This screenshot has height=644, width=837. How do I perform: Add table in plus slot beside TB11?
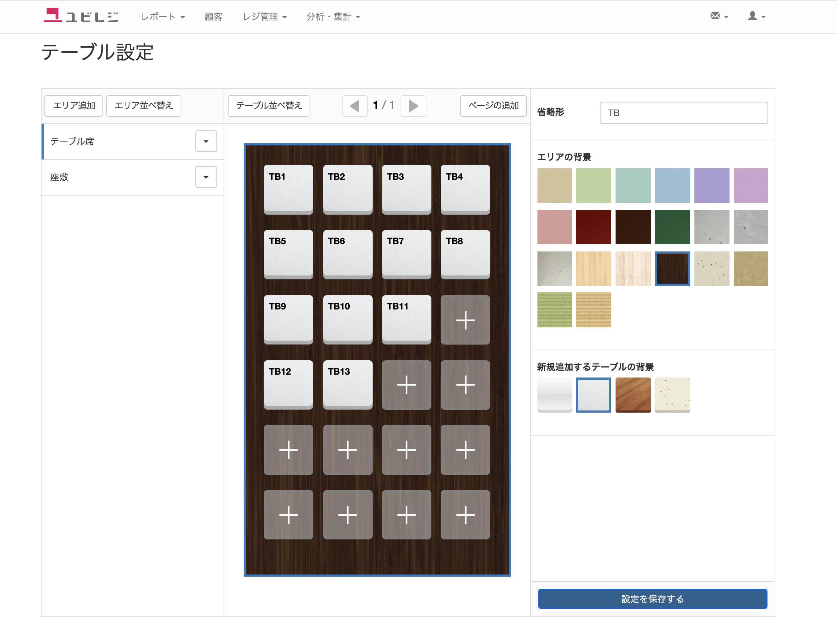pyautogui.click(x=465, y=319)
